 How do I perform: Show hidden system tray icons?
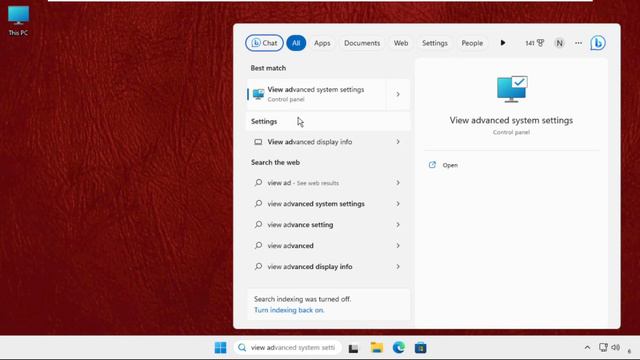click(x=587, y=347)
